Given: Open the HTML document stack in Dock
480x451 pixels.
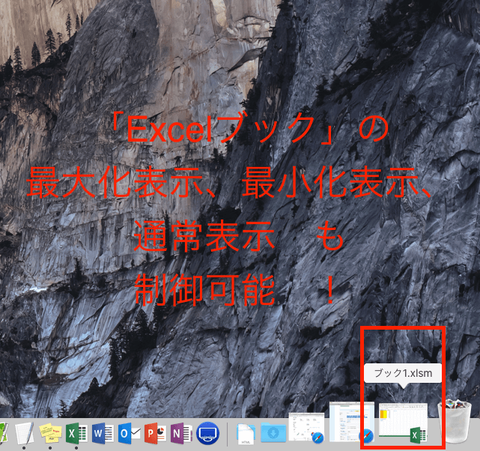Looking at the screenshot, I should click(246, 433).
